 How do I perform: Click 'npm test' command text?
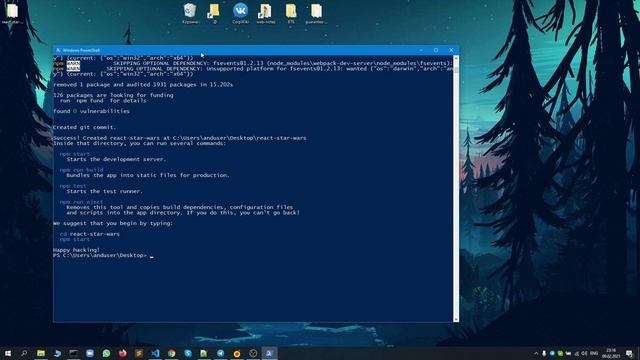point(73,186)
